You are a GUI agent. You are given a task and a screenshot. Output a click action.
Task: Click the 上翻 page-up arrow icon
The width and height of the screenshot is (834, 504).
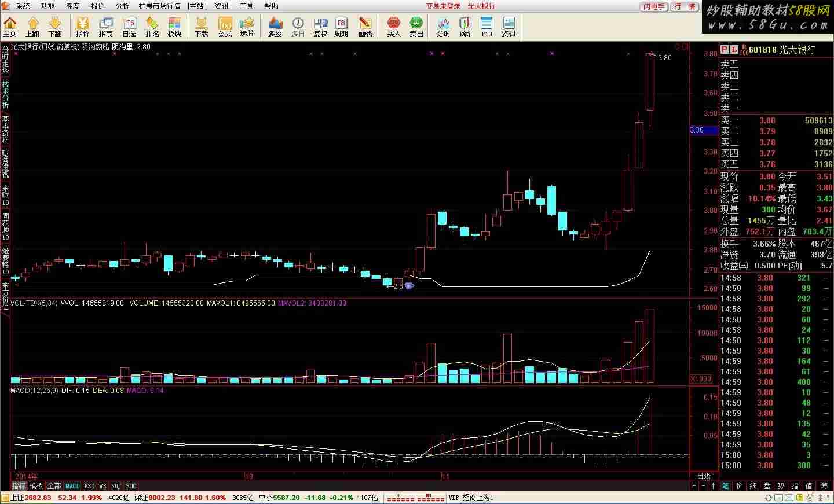point(32,27)
